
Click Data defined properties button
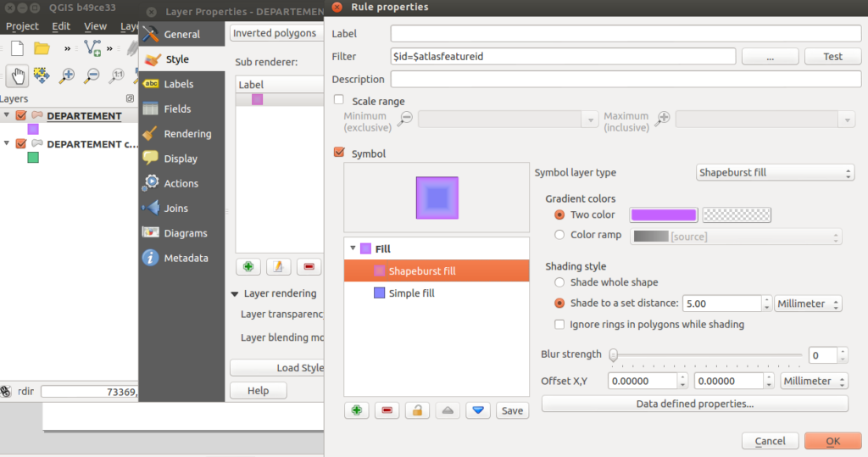(695, 404)
